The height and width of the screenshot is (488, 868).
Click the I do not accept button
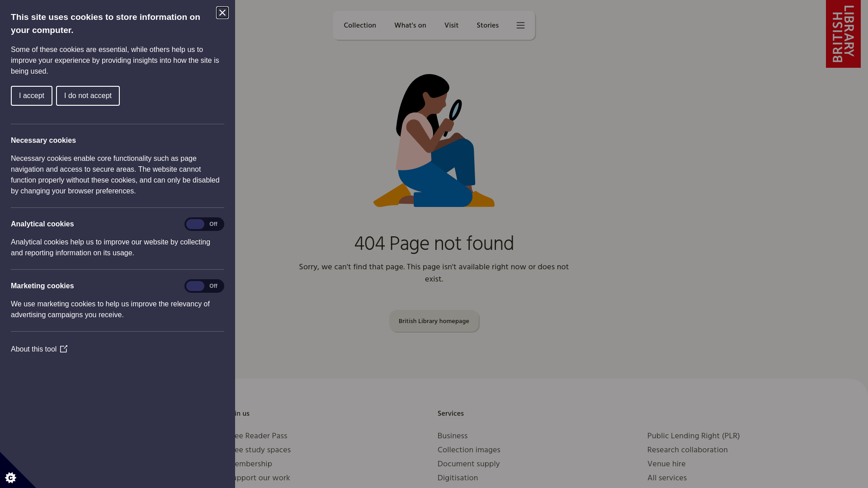click(x=88, y=96)
